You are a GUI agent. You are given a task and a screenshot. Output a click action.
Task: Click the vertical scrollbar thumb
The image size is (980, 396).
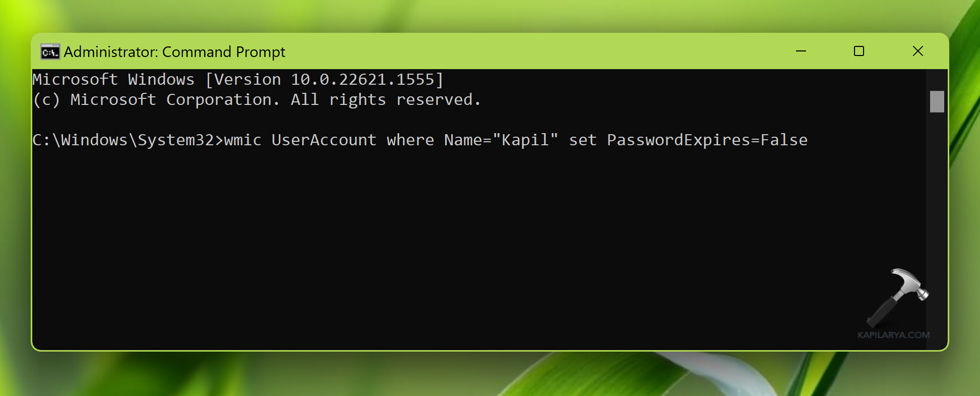[937, 101]
